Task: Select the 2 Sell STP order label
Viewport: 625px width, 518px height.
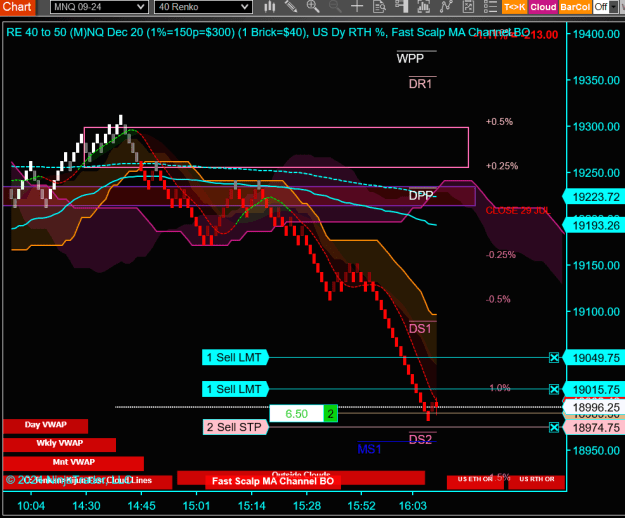Action: [x=235, y=427]
